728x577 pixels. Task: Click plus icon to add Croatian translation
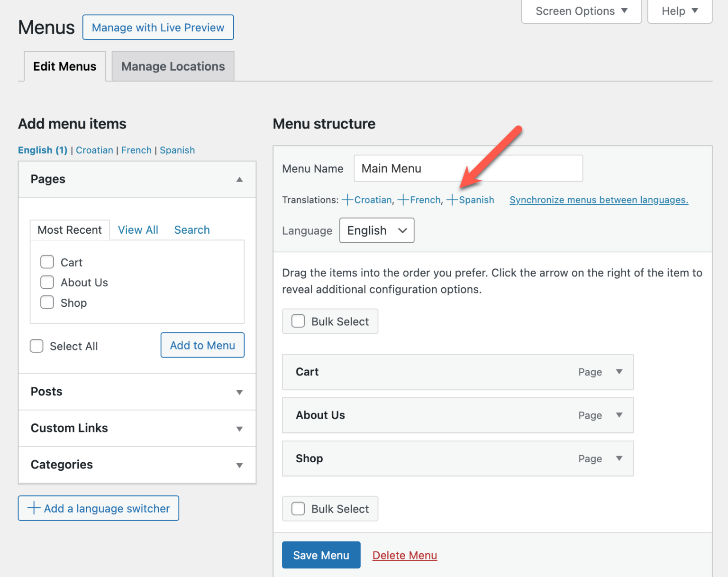pos(348,200)
